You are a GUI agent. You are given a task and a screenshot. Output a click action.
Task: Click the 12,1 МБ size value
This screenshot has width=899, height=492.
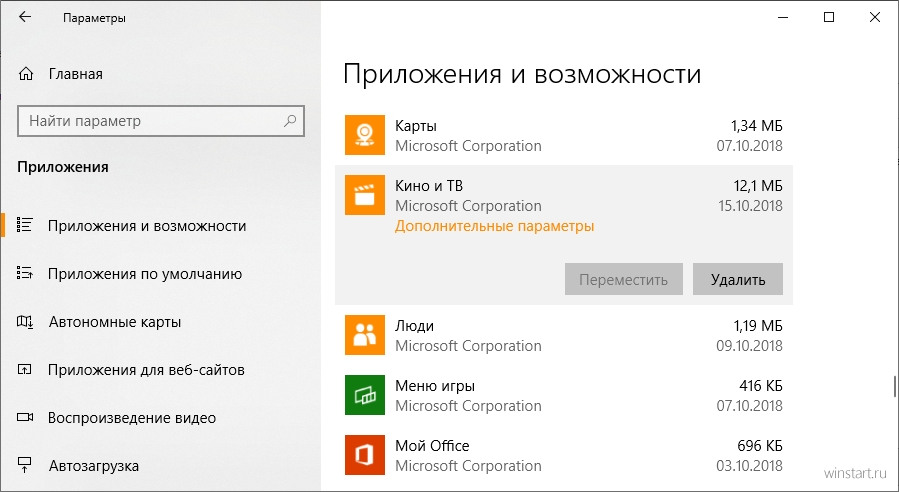coord(758,186)
